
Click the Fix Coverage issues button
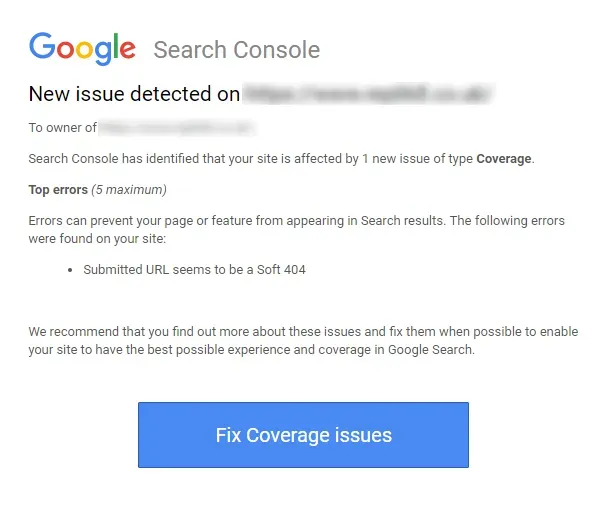point(303,434)
